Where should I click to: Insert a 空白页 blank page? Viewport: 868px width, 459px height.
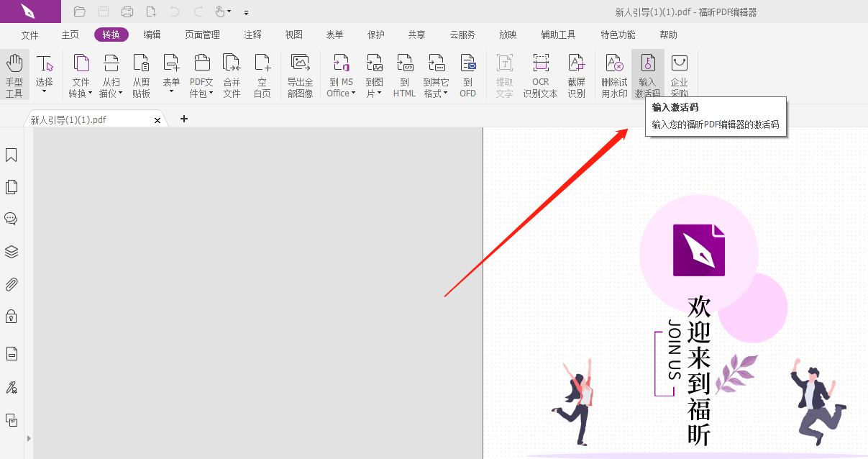point(262,74)
